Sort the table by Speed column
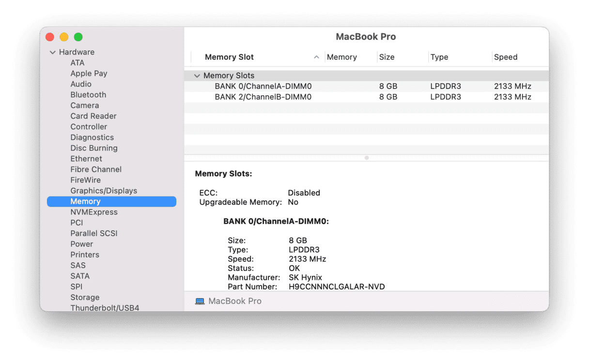Screen dimensions: 589x364 pos(506,57)
